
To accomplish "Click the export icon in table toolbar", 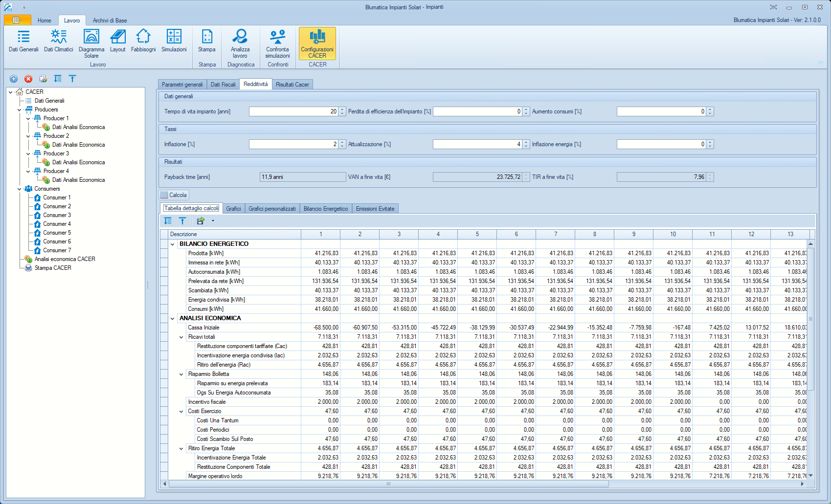I will [201, 221].
